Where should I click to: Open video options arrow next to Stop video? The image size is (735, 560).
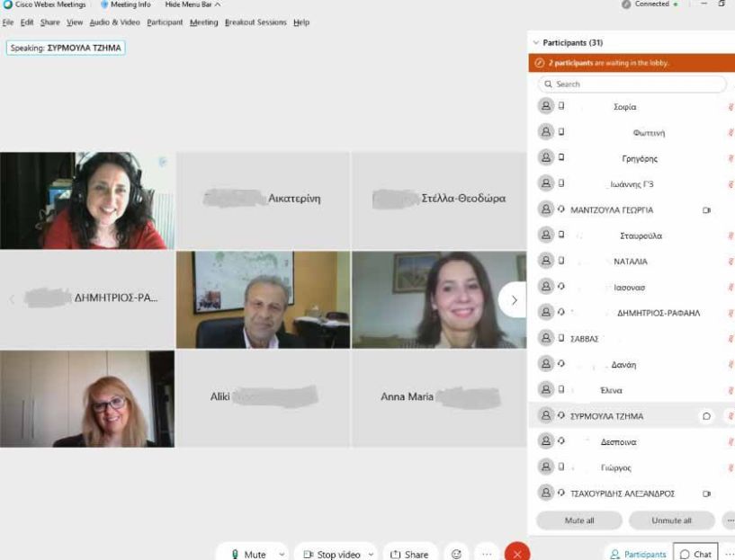pos(371,554)
